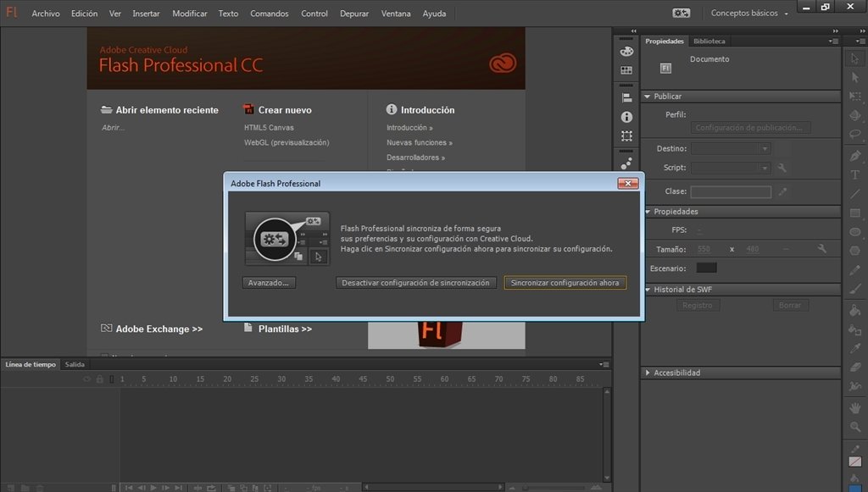Image resolution: width=868 pixels, height=492 pixels.
Task: Select the Eyedropper tool
Action: pos(854,348)
